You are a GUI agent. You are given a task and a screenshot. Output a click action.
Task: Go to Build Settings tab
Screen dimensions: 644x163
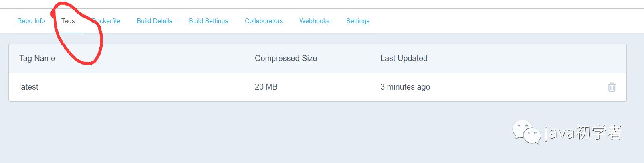click(x=208, y=21)
